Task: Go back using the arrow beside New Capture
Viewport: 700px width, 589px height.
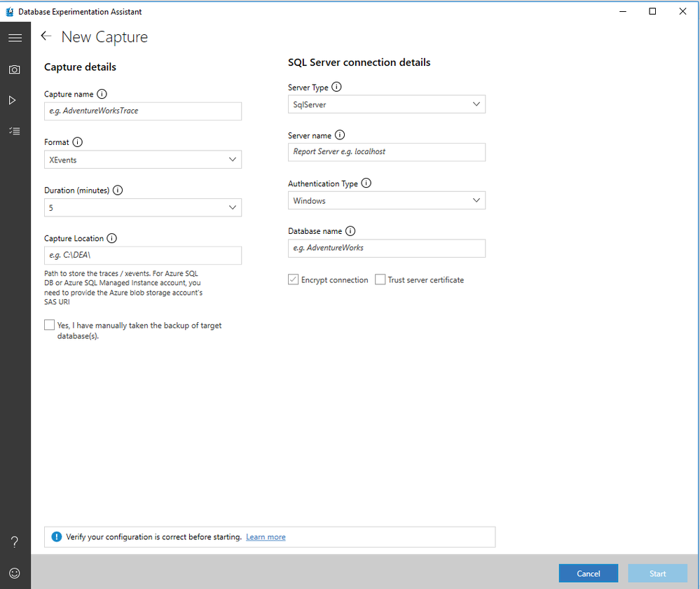Action: 46,36
